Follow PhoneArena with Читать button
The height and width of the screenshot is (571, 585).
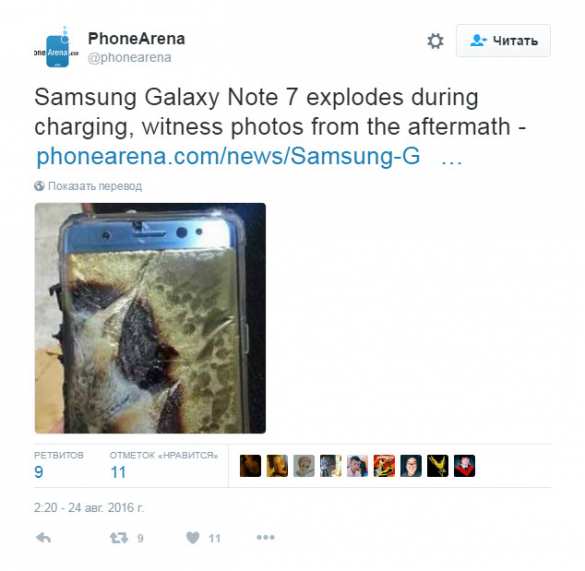click(503, 41)
